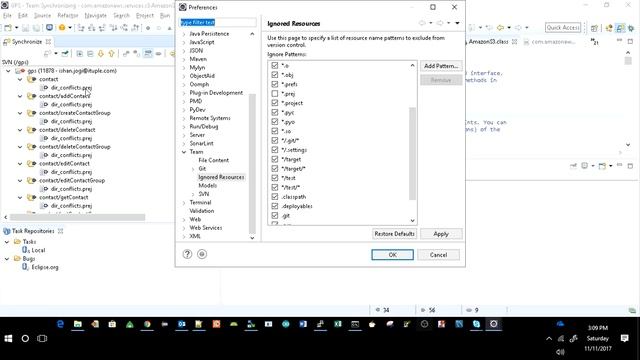Expand the Git node under Team
This screenshot has width=640, height=360.
point(193,169)
